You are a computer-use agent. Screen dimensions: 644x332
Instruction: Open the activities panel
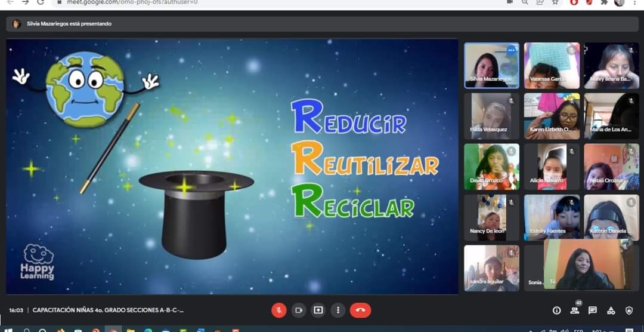point(611,311)
